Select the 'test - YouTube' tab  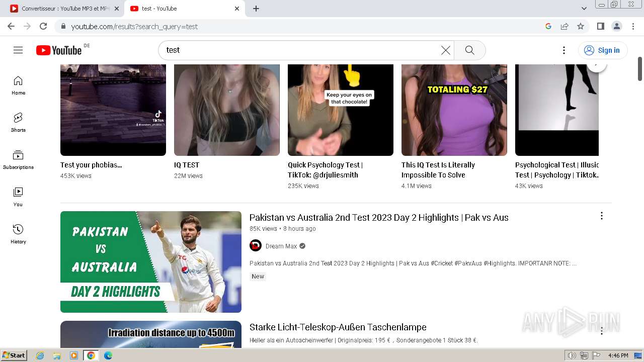(184, 9)
